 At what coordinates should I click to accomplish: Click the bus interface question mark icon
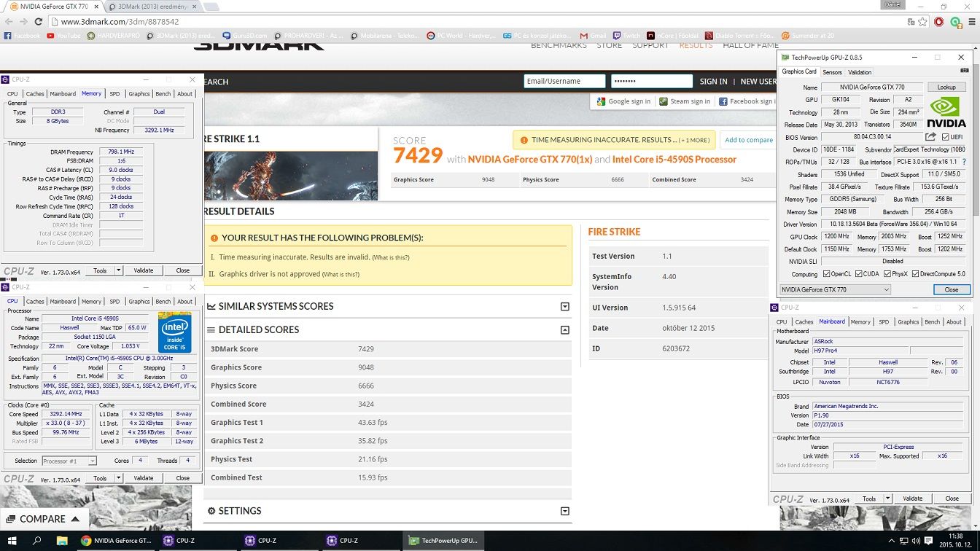[963, 162]
